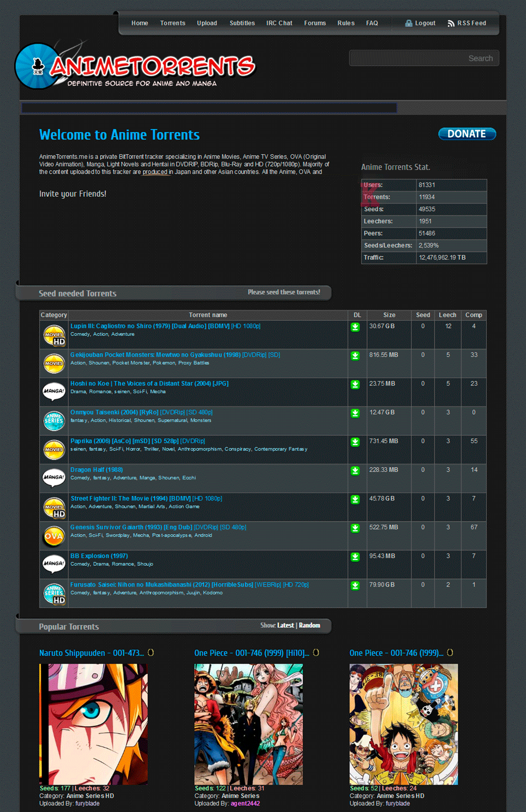Open the FAQ page

point(372,23)
